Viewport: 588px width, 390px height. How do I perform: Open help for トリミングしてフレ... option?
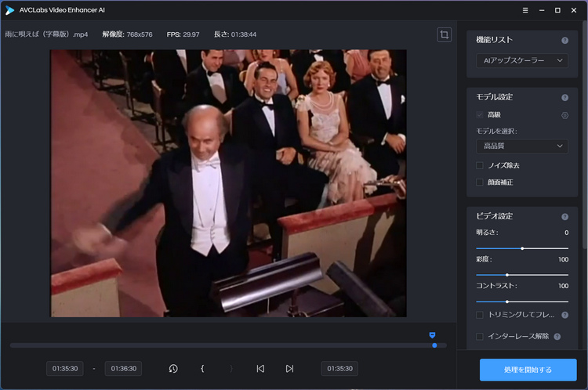pos(564,315)
